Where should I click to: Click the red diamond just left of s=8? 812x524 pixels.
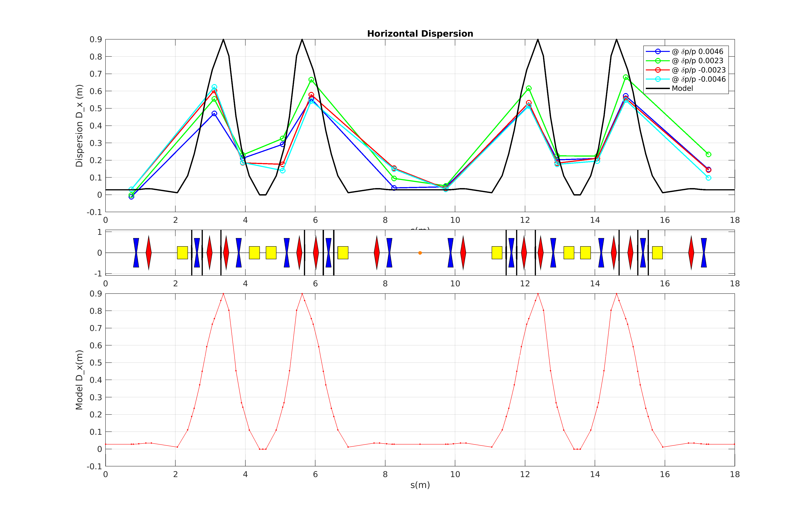[377, 253]
